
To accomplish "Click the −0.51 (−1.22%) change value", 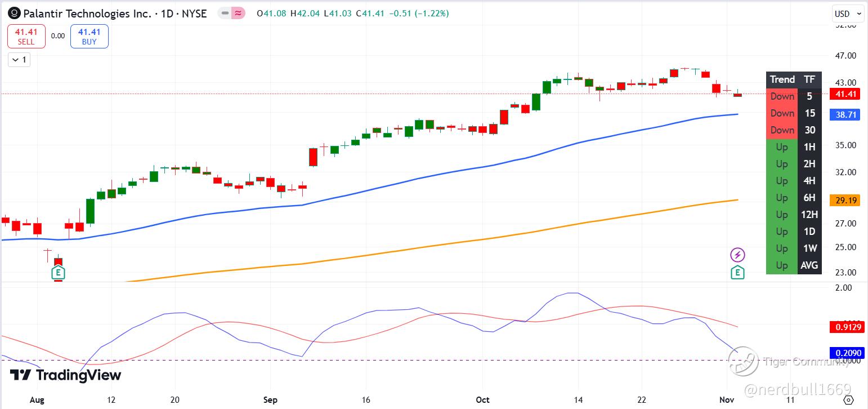I will [x=419, y=14].
